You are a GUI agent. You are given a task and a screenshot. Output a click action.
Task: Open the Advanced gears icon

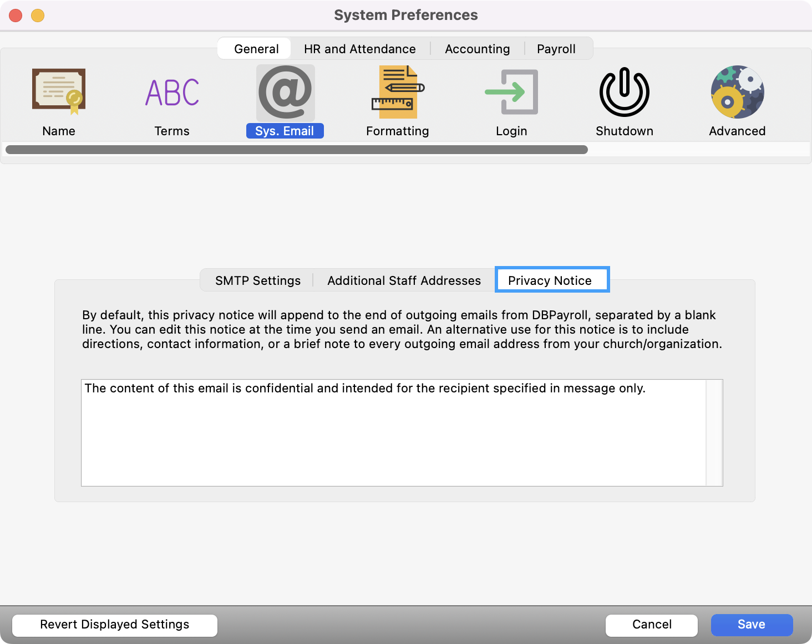tap(737, 92)
